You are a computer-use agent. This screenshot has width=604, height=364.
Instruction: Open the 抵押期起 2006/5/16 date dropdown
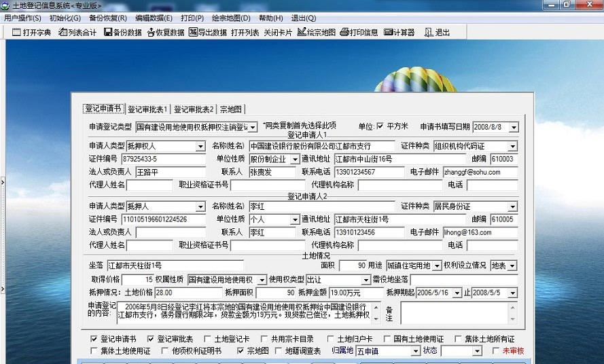click(457, 293)
